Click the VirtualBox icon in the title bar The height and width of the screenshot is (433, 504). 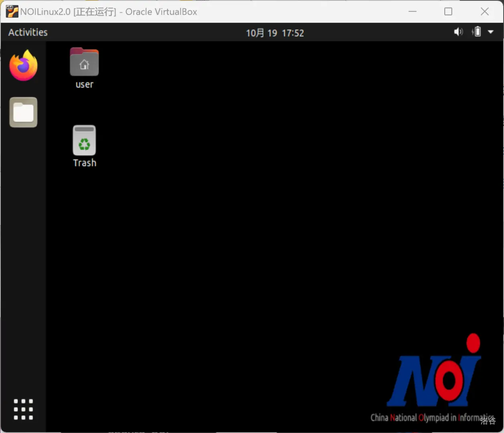12,12
